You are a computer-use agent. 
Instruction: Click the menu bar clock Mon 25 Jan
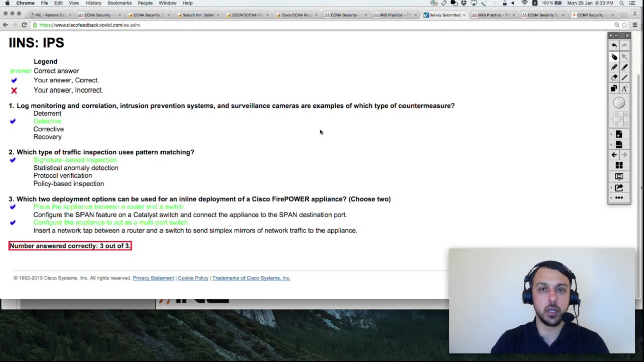[x=590, y=3]
